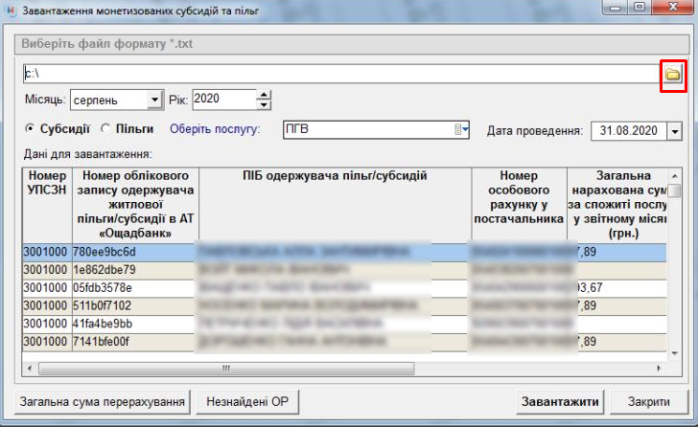This screenshot has height=427, width=698.
Task: Click the file path input field
Action: point(340,74)
